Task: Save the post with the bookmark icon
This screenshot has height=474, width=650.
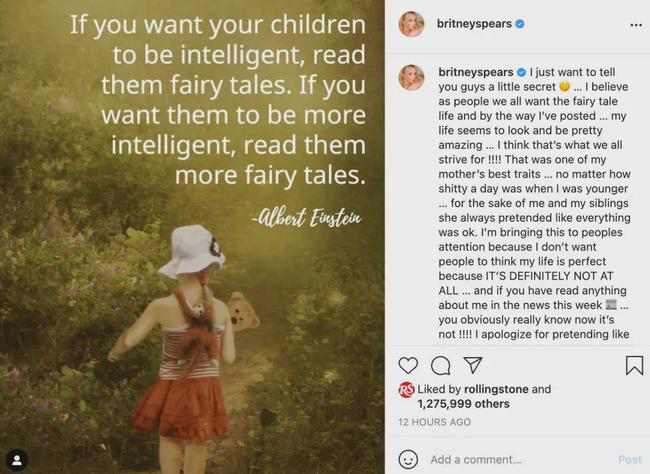Action: [634, 366]
